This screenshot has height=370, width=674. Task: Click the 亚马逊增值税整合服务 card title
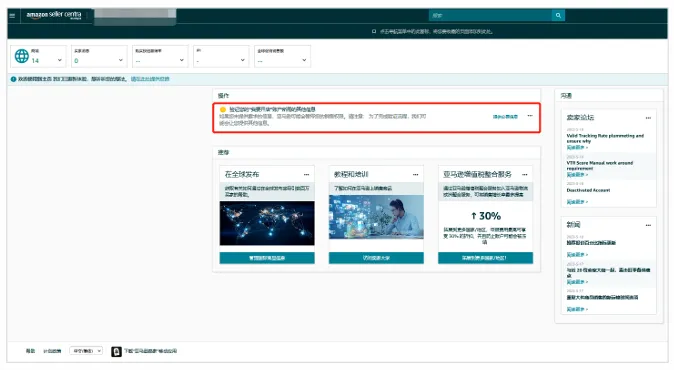[477, 174]
